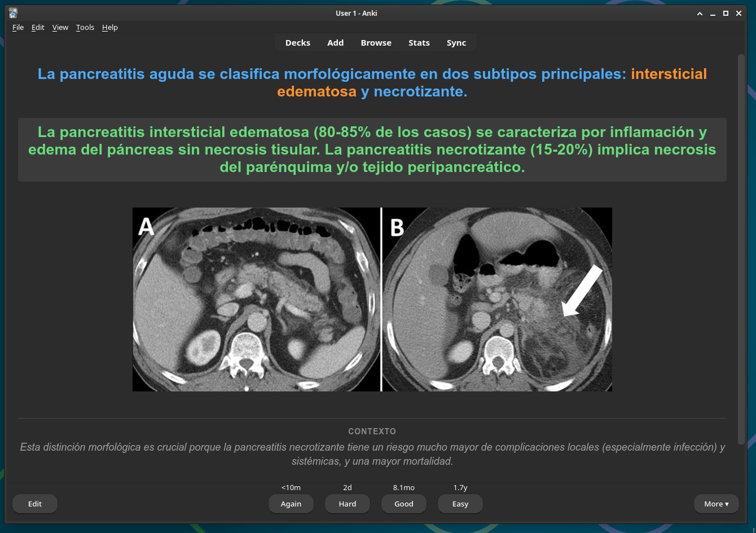Click Add to create a new card
Image resolution: width=756 pixels, height=533 pixels.
(x=336, y=43)
